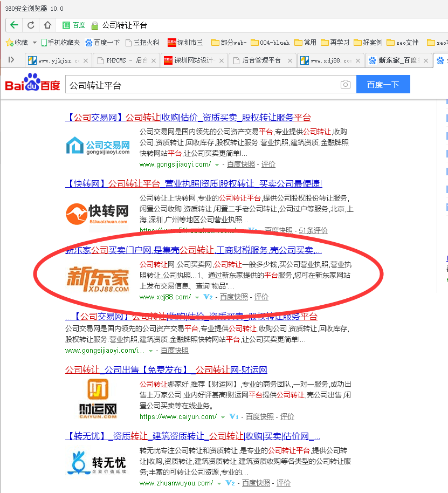The width and height of the screenshot is (448, 493).
Task: Click the 转无忧 logo thumbnail
Action: tap(97, 463)
